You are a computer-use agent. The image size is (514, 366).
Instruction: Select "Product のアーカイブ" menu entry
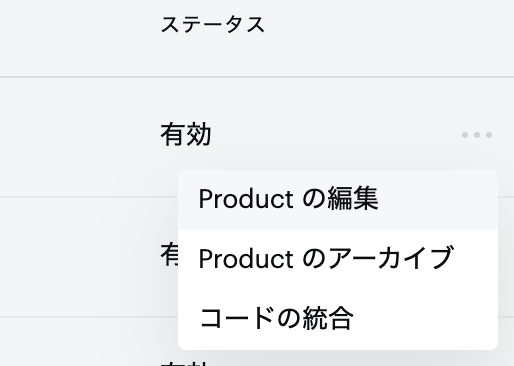tap(338, 258)
